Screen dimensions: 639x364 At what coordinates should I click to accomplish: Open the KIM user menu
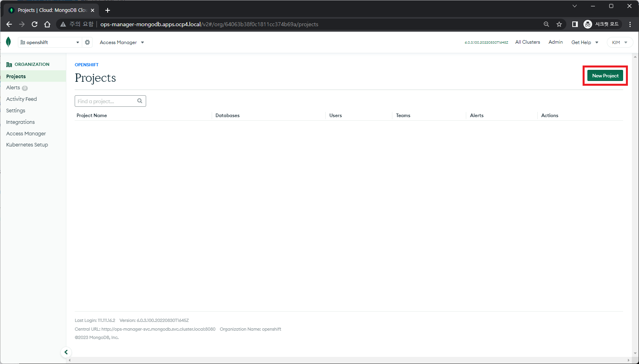click(620, 42)
